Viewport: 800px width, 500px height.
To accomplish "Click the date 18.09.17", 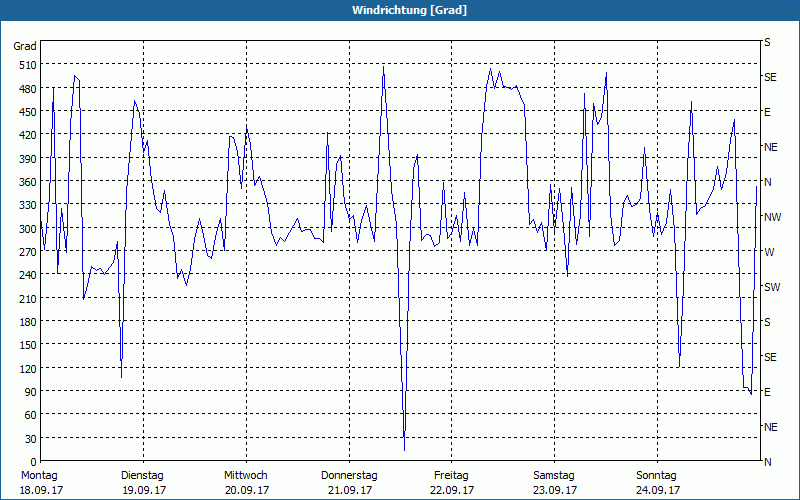I will [41, 490].
